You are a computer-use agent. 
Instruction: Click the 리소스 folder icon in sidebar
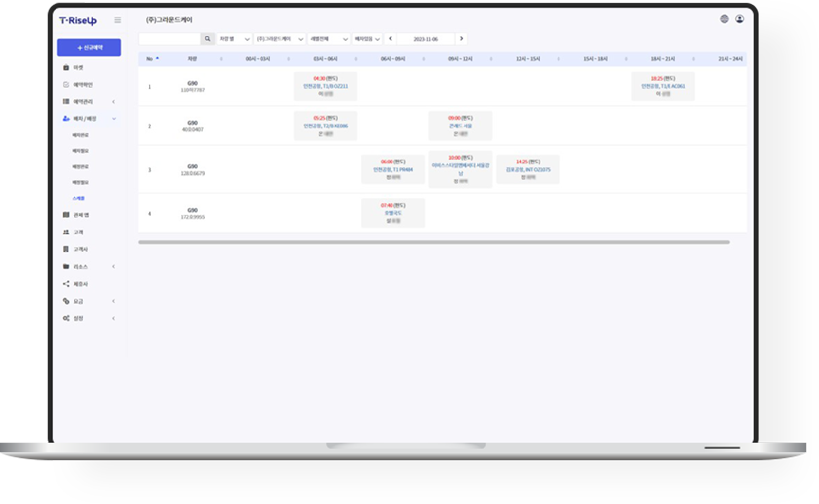pyautogui.click(x=66, y=266)
